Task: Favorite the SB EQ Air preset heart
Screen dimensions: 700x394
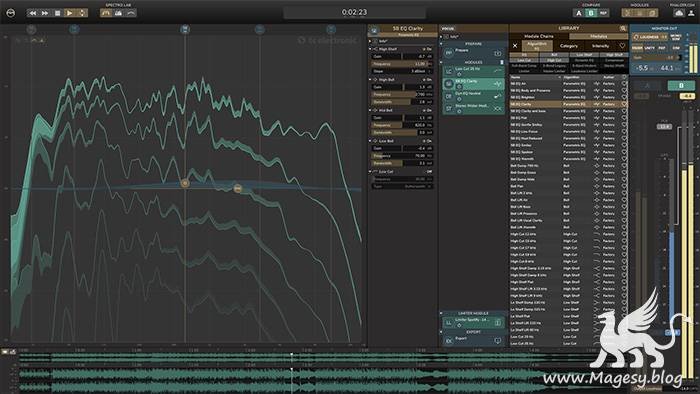Action: pos(624,83)
